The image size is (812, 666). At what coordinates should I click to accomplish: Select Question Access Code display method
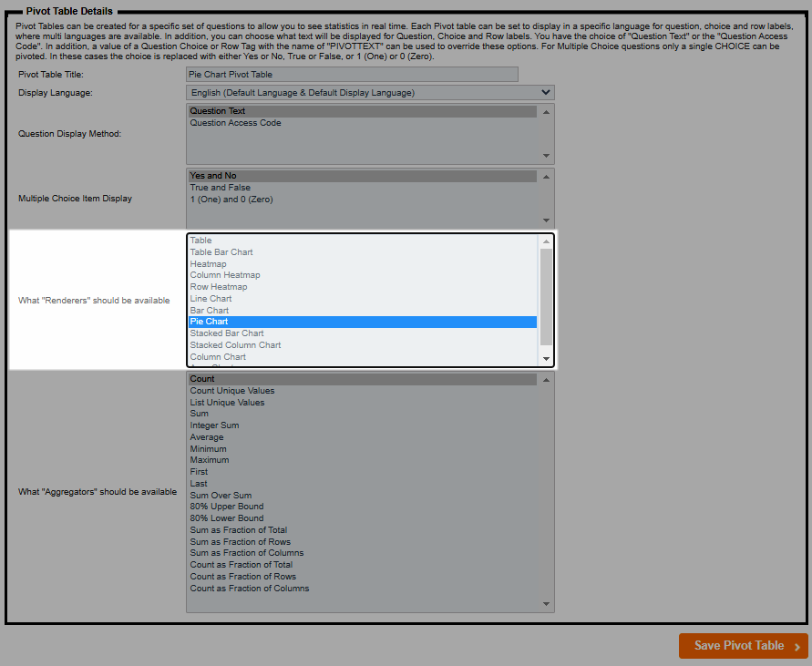pyautogui.click(x=235, y=123)
